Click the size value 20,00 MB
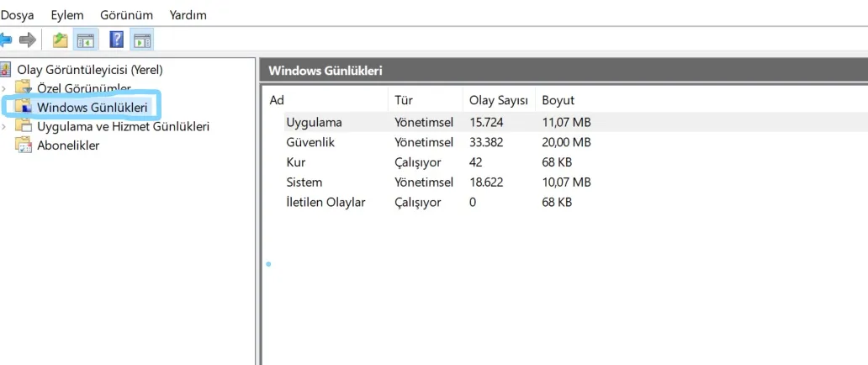The height and width of the screenshot is (365, 868). (x=566, y=142)
